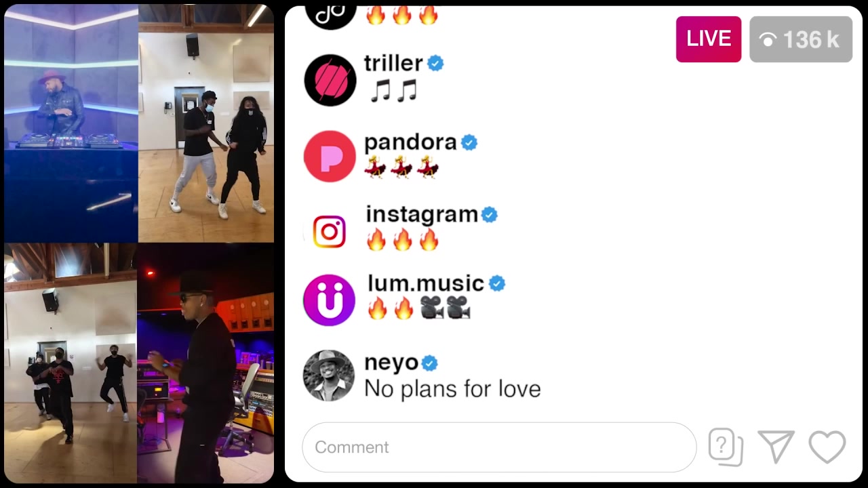Viewport: 868px width, 488px height.
Task: Click the triller profile avatar
Action: (x=330, y=81)
